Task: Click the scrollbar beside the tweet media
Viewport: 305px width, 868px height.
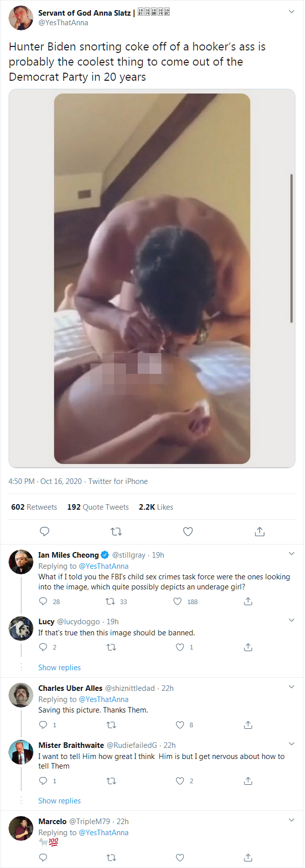Action: pos(291,248)
